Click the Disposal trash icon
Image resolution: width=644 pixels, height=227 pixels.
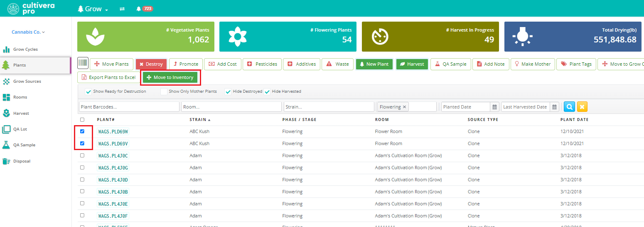pyautogui.click(x=6, y=161)
